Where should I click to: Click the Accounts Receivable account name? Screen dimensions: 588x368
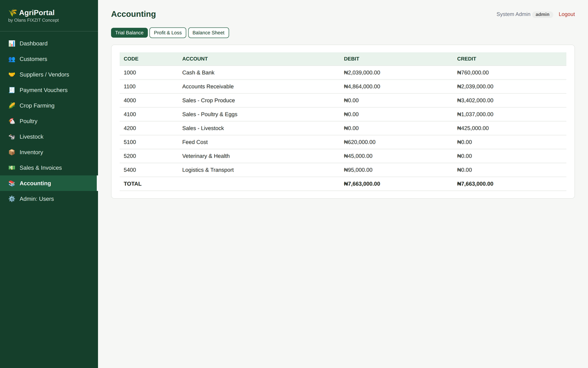pos(208,86)
